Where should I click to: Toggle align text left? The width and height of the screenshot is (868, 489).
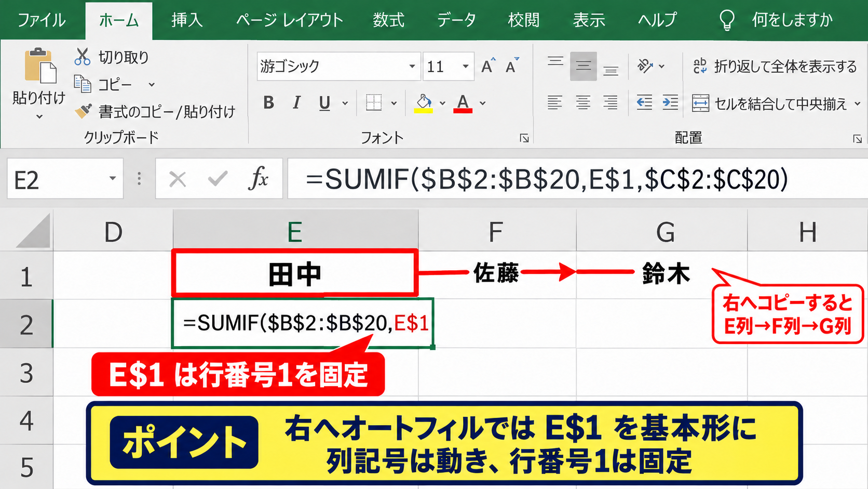[554, 102]
